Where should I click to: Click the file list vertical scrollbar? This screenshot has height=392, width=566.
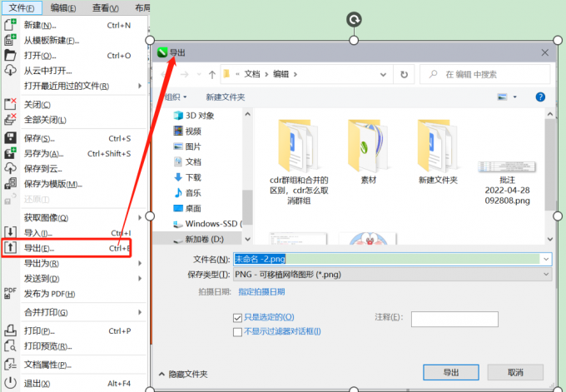pyautogui.click(x=549, y=164)
